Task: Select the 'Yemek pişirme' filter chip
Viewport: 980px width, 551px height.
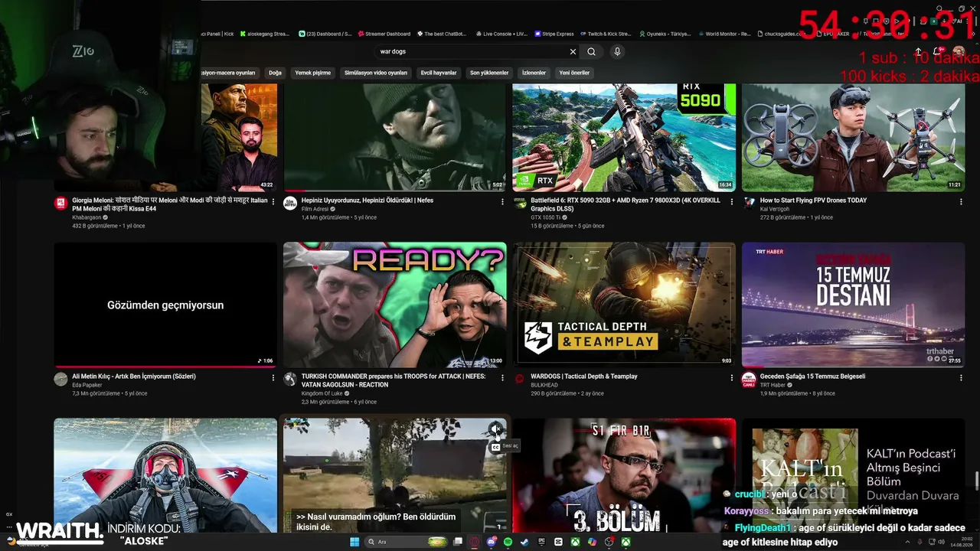Action: [x=313, y=73]
